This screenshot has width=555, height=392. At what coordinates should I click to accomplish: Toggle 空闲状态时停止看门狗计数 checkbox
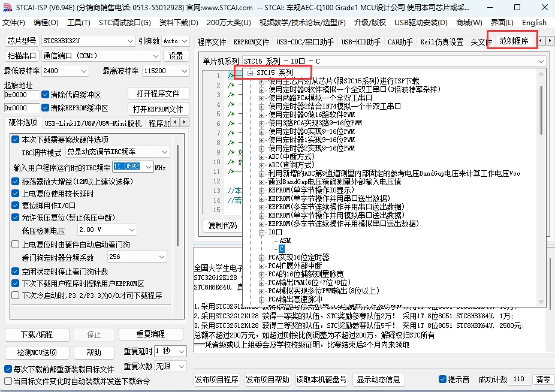(15, 272)
